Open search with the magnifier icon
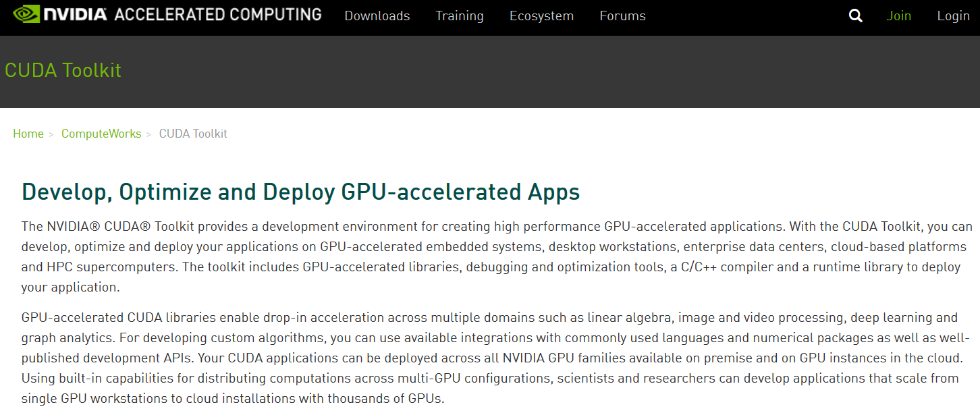 coord(855,16)
